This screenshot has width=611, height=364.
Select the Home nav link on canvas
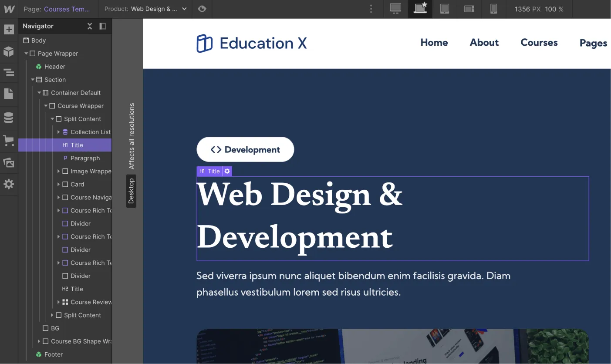(434, 43)
